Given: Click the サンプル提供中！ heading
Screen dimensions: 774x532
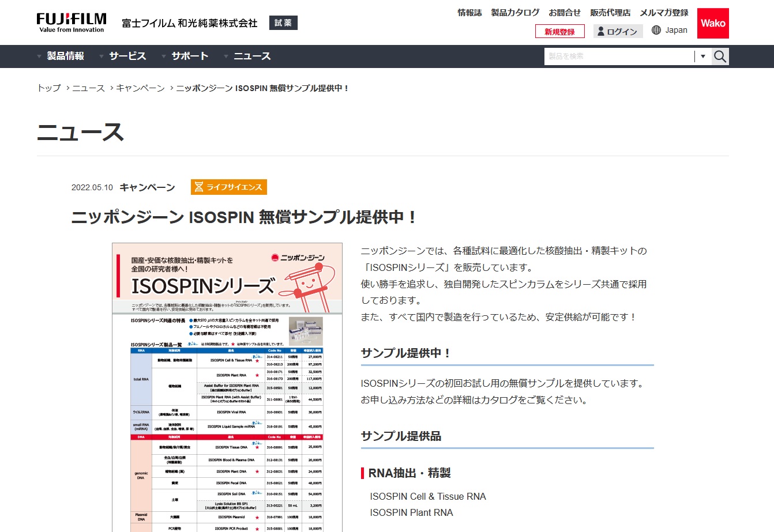Looking at the screenshot, I should pos(406,353).
